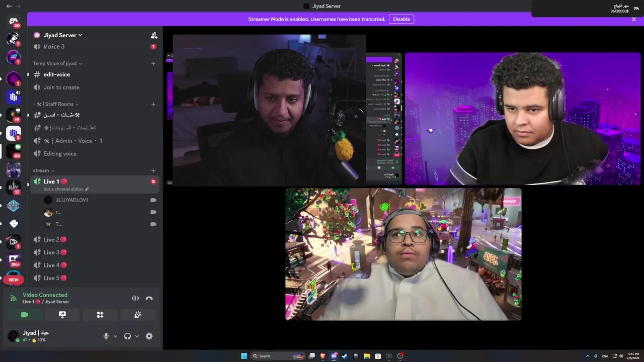Viewport: 644px width, 362px height.
Task: Open the microphone input options arrow
Action: 115,336
